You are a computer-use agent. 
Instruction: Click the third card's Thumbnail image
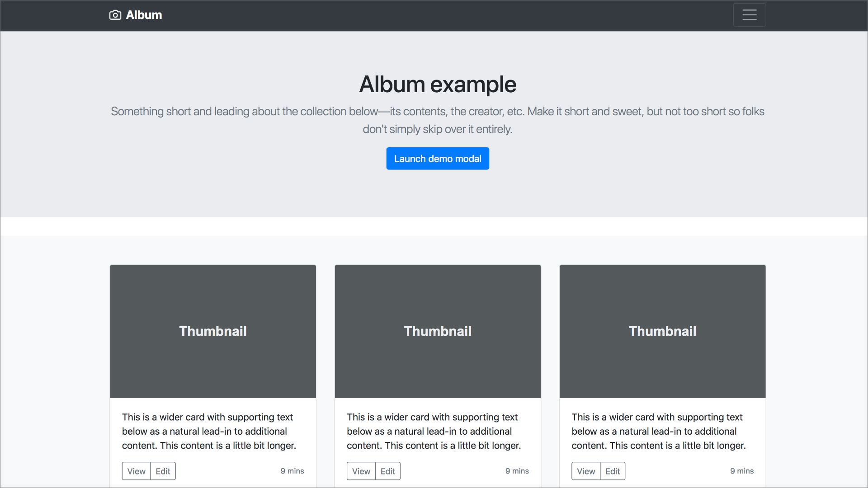(662, 331)
